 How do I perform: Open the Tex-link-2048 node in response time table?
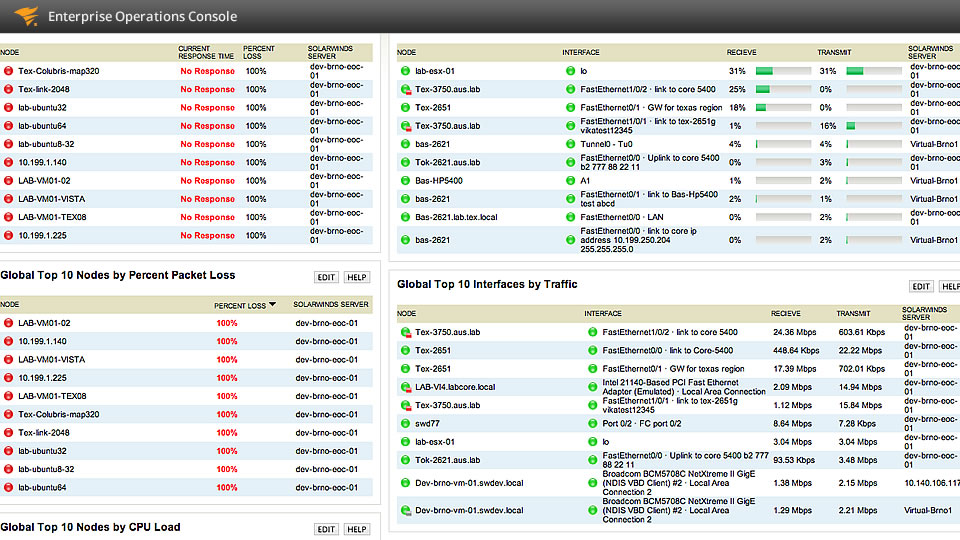[43, 89]
